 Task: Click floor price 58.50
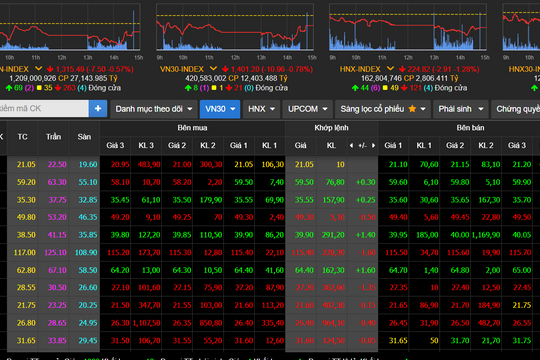(88, 270)
